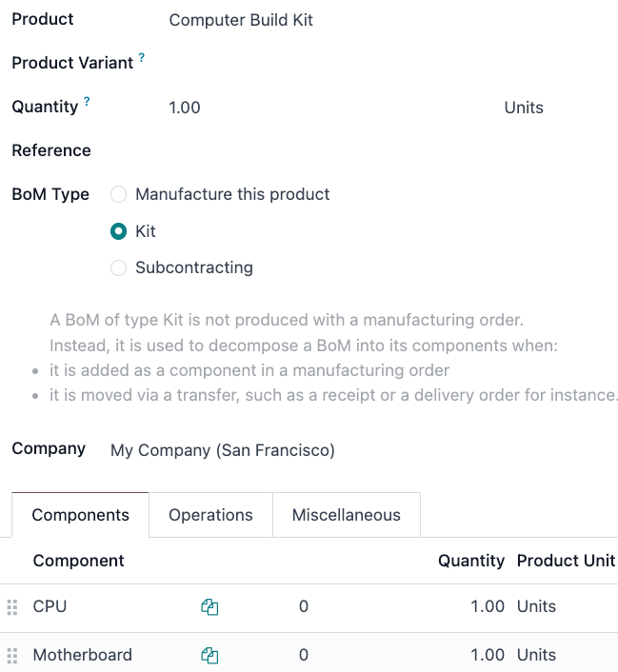The image size is (618, 672).
Task: Click the copy icon beside CPU
Action: pos(209,607)
